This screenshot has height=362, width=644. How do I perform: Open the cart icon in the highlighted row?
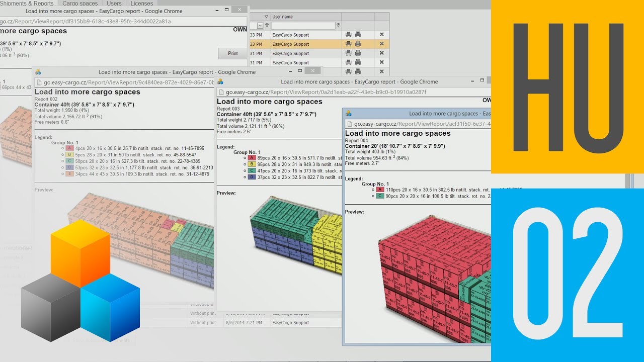pos(348,44)
